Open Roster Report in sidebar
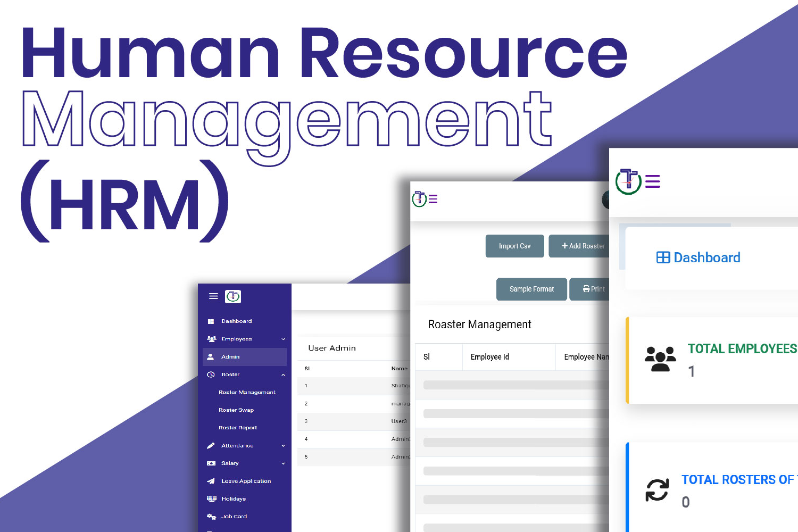This screenshot has width=798, height=532. pyautogui.click(x=238, y=428)
